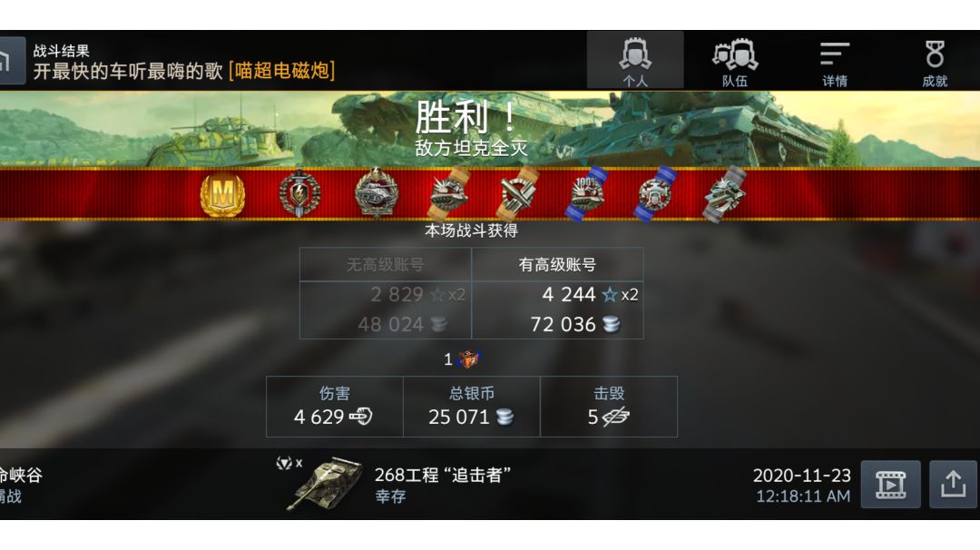Image resolution: width=980 pixels, height=550 pixels.
Task: Select the tank wreath medal
Action: (377, 193)
